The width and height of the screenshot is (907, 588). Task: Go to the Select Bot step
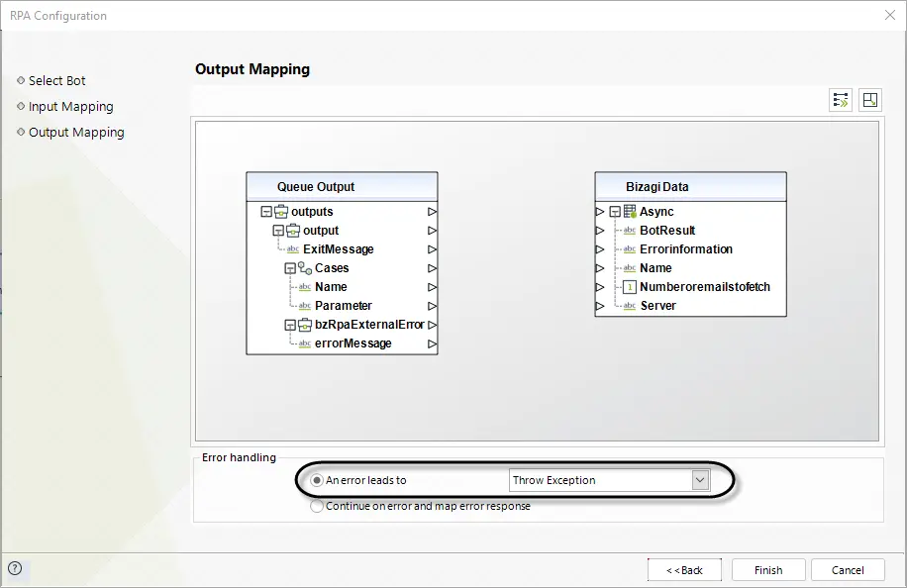click(x=56, y=80)
